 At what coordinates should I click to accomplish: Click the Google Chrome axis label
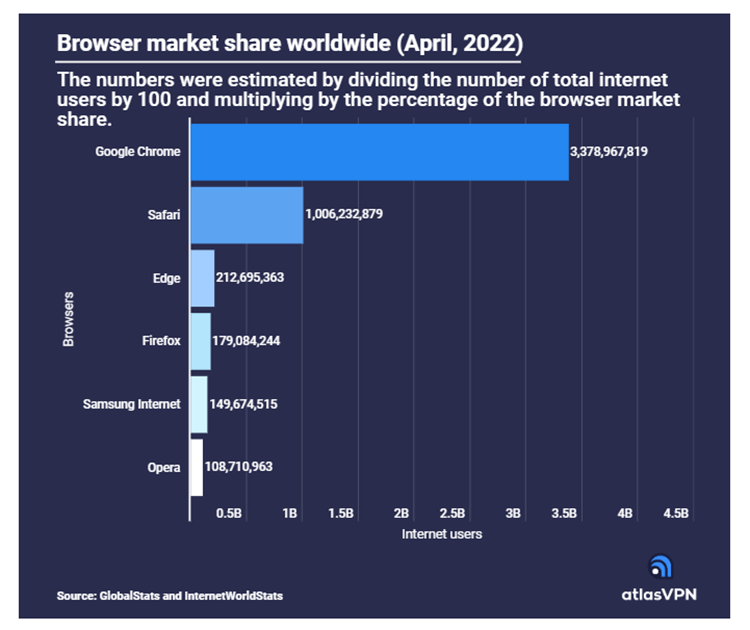click(138, 152)
